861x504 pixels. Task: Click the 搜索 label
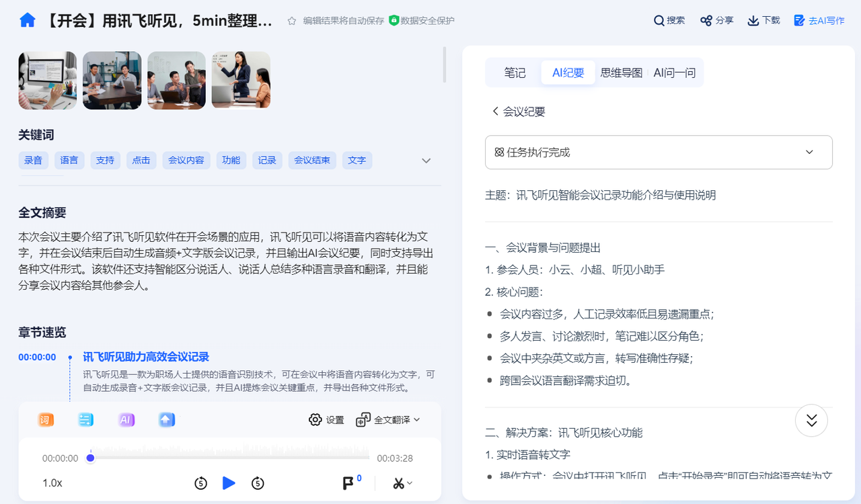point(676,21)
